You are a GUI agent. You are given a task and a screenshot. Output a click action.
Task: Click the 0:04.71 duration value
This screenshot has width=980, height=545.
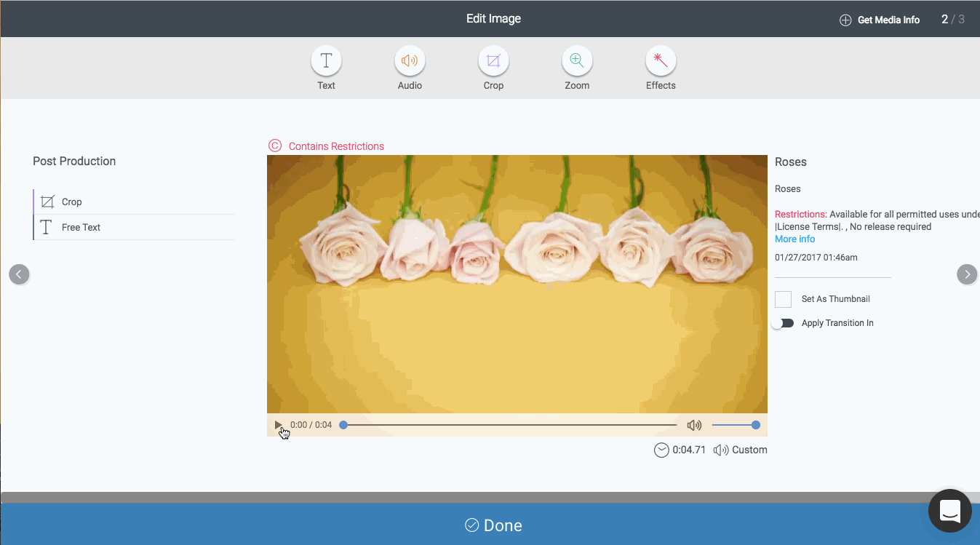coord(689,450)
